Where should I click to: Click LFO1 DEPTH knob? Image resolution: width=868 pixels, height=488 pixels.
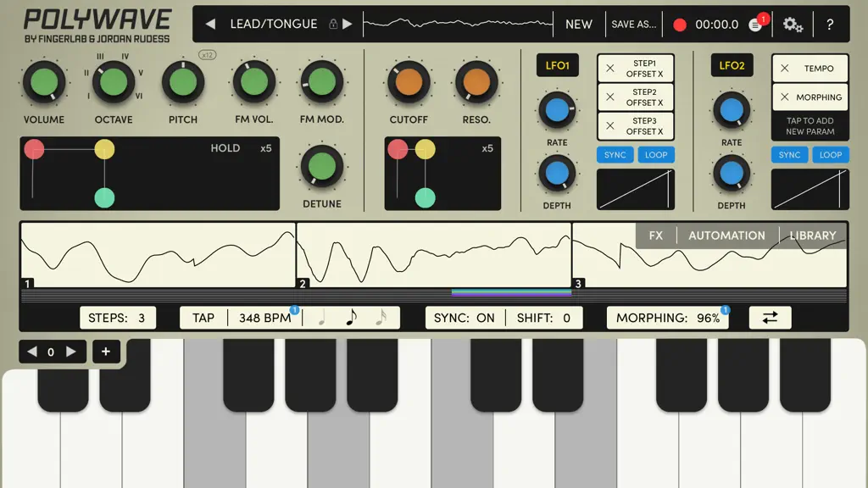pos(557,173)
